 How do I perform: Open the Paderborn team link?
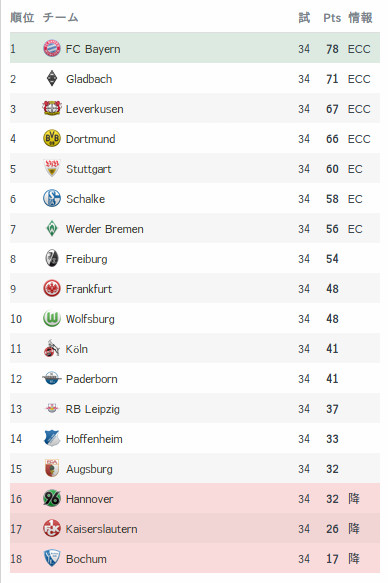[x=92, y=379]
